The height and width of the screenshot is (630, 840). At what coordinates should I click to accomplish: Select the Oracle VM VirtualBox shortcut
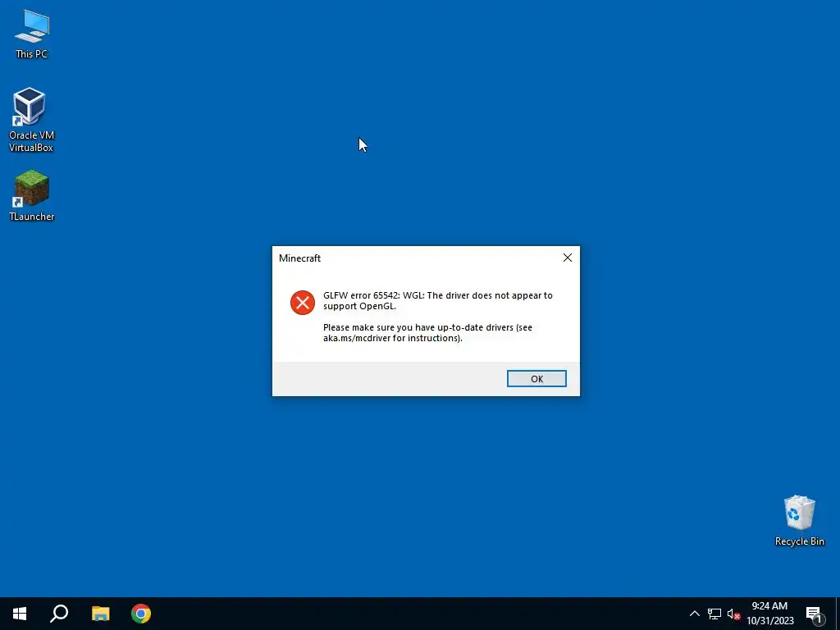tap(31, 120)
